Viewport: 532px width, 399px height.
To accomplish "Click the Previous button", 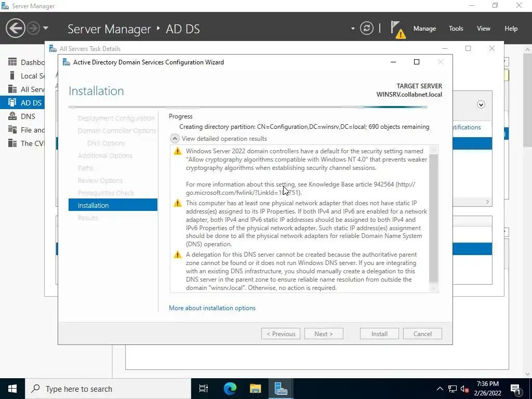I will point(281,334).
